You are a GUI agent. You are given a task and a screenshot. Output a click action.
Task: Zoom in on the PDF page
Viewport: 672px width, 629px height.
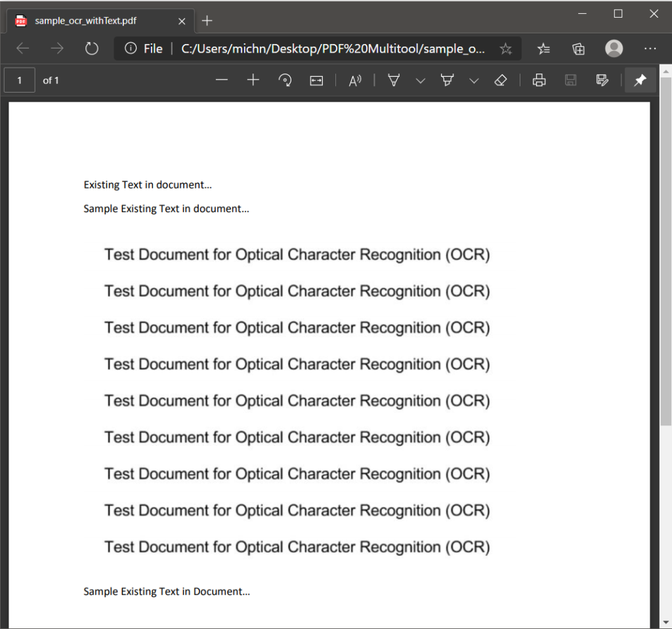click(253, 79)
